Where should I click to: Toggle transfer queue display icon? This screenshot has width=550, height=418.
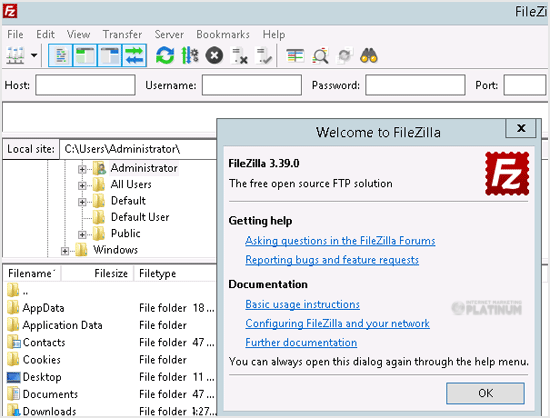134,55
